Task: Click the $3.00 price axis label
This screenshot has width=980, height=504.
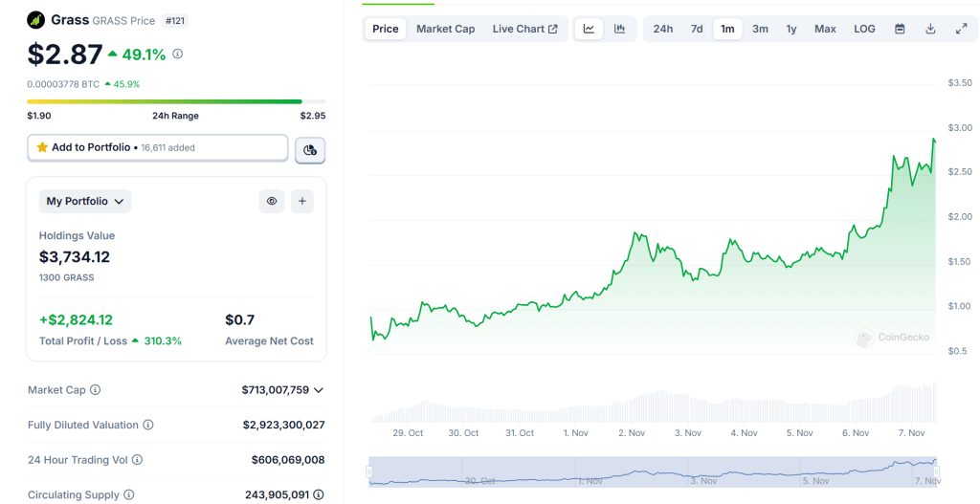Action: click(x=959, y=128)
